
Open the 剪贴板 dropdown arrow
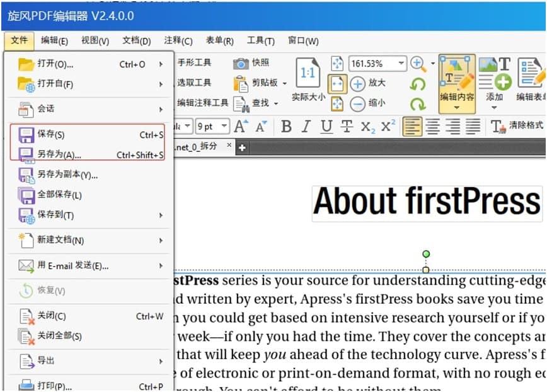[285, 83]
